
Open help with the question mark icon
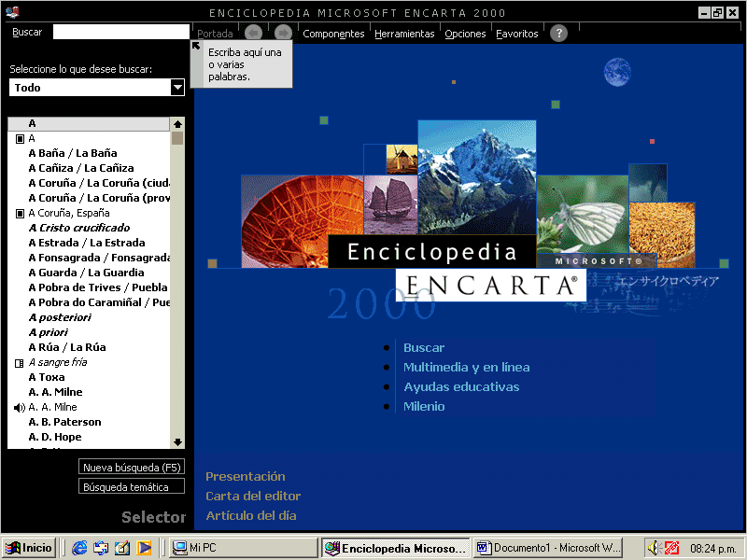click(x=558, y=33)
